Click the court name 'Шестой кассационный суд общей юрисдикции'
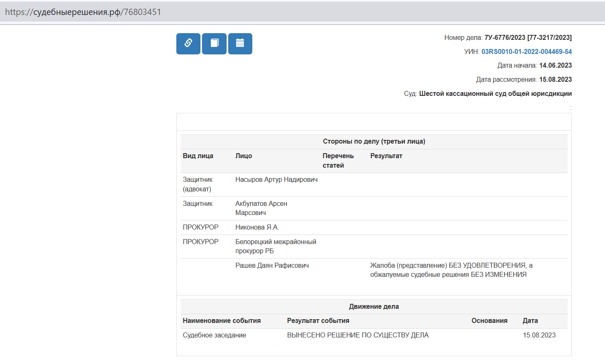The width and height of the screenshot is (605, 364). pos(495,94)
